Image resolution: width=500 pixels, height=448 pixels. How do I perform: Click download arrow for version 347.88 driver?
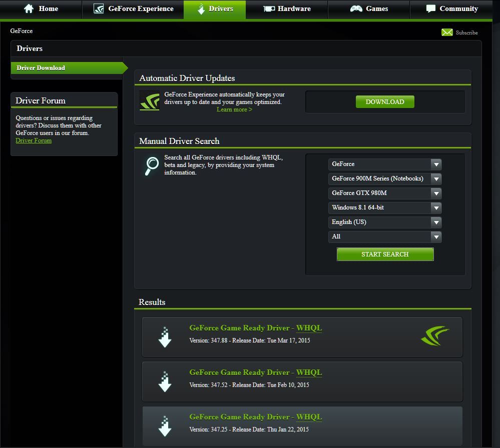point(165,337)
